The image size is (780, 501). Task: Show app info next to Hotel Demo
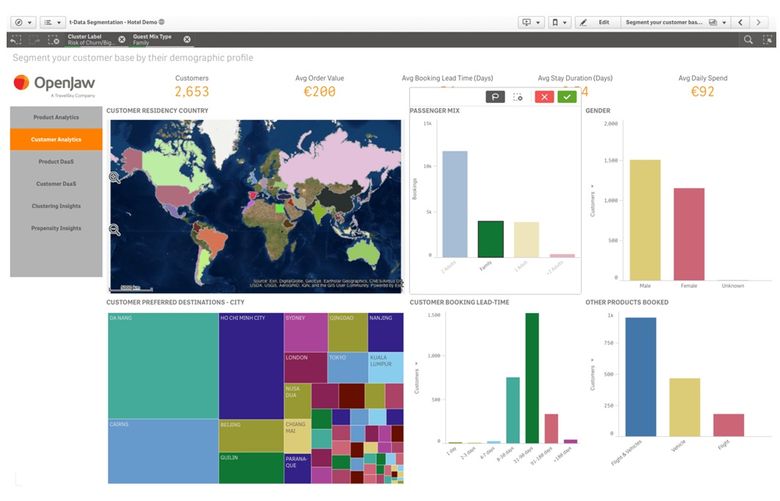[x=162, y=22]
